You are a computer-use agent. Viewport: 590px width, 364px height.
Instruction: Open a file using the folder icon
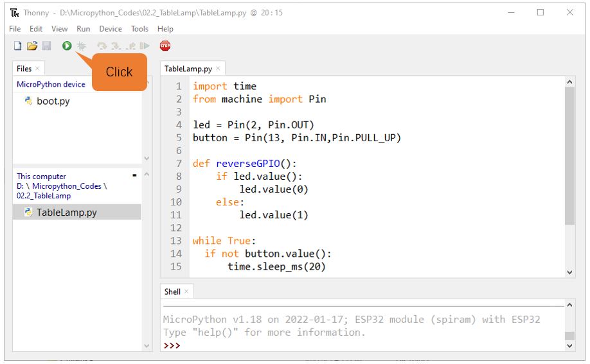click(32, 46)
